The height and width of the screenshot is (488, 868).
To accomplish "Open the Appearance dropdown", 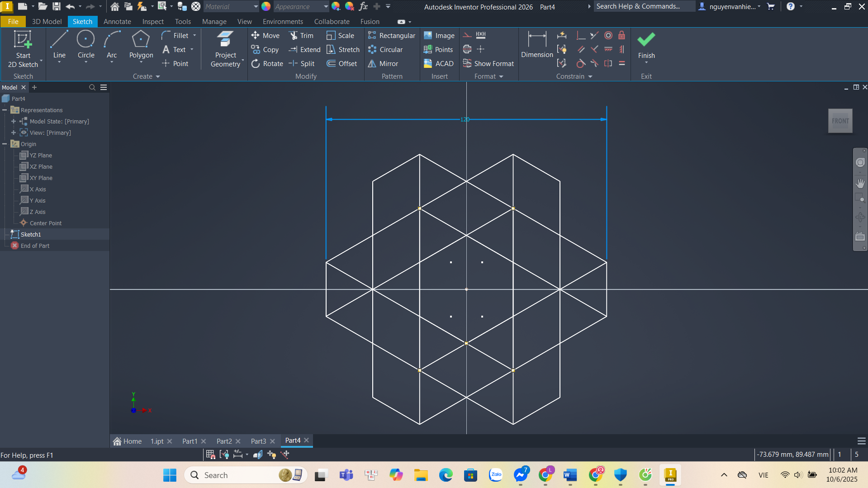I will point(326,7).
